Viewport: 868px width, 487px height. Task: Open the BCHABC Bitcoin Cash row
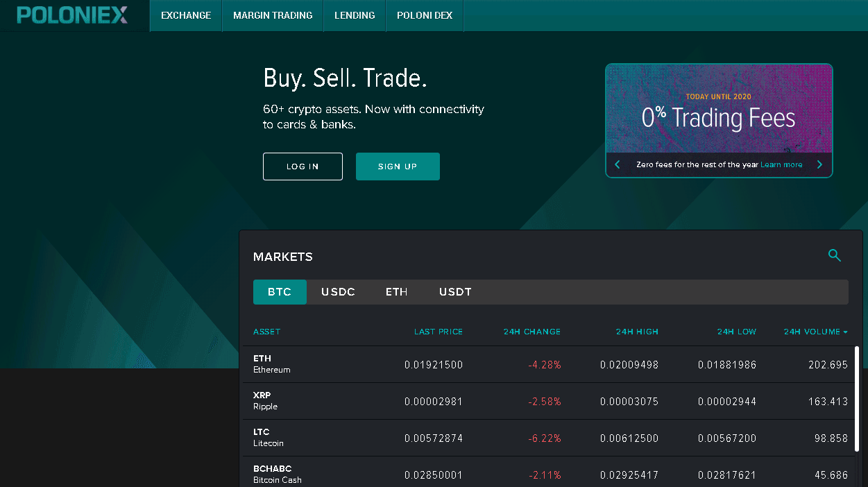click(550, 472)
